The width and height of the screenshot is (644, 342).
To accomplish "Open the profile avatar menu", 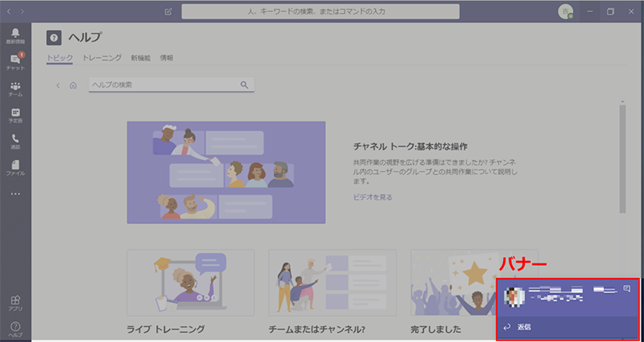I will pyautogui.click(x=566, y=12).
